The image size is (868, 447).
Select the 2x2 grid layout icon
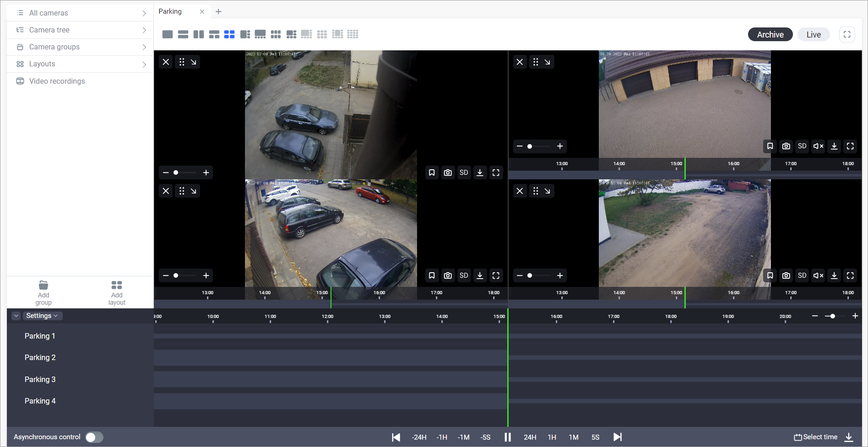229,34
